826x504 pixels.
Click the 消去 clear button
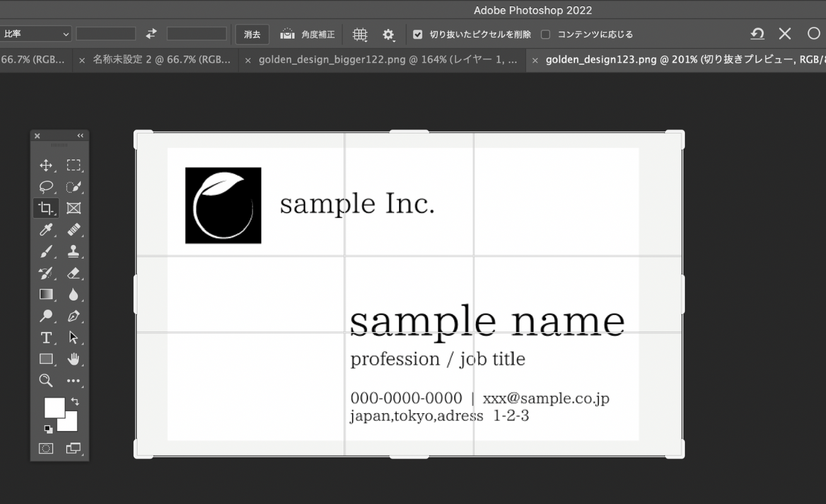point(252,34)
